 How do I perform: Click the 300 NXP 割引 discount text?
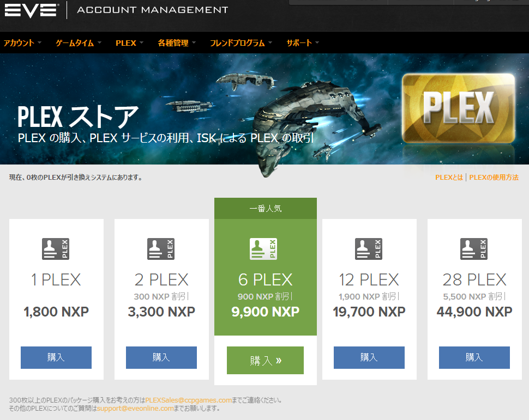(161, 297)
